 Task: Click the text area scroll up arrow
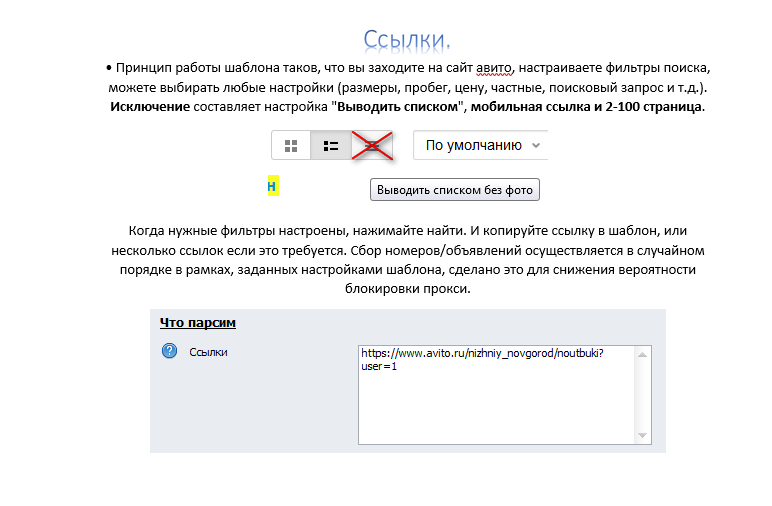coord(643,354)
